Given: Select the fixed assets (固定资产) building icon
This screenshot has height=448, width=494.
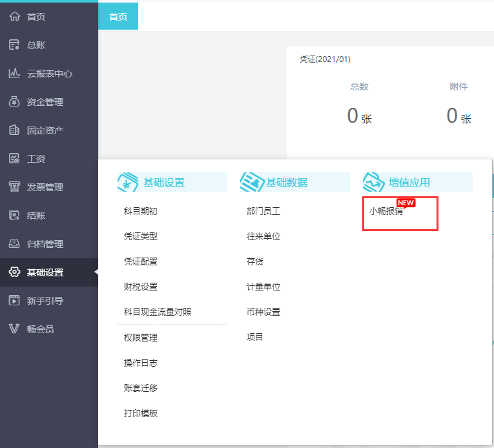Looking at the screenshot, I should click(x=14, y=130).
